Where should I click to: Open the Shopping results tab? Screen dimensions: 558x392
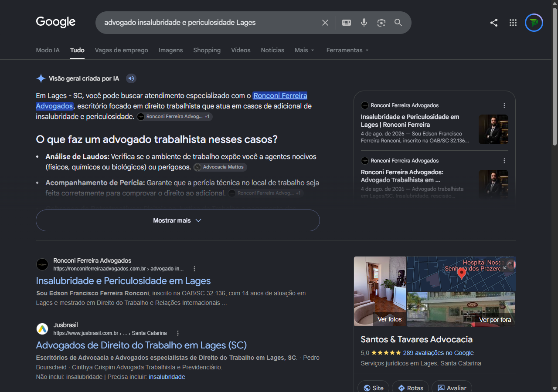[207, 50]
